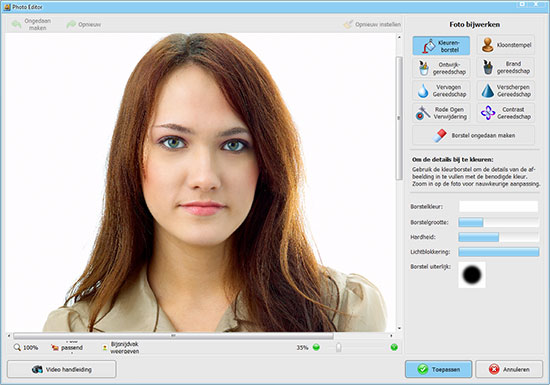
Task: Choose the Ontwijk-gereedschap dodge tool
Action: coord(441,68)
